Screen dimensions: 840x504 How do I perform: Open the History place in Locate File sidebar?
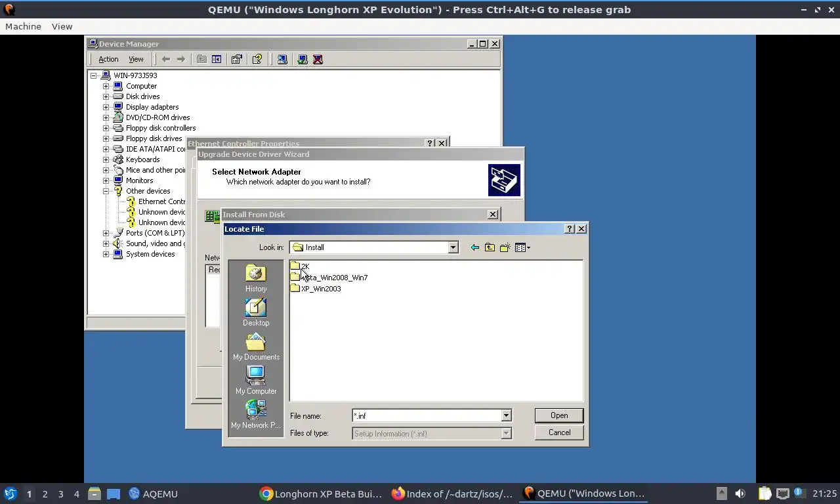(256, 278)
